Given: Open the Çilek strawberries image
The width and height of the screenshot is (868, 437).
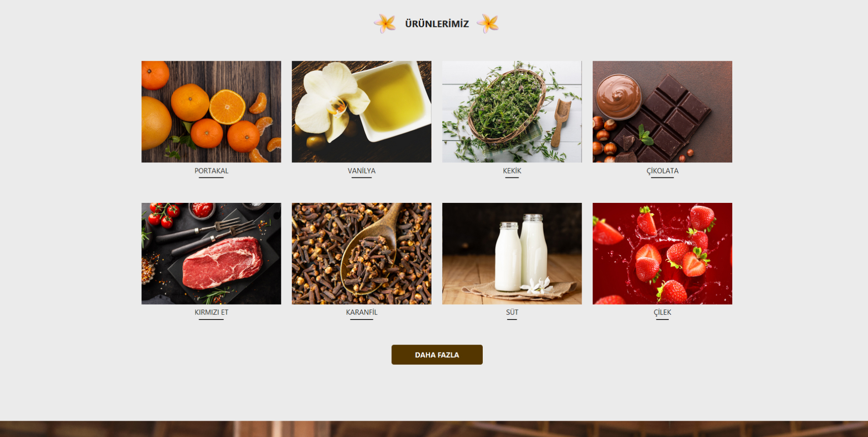Looking at the screenshot, I should [662, 253].
